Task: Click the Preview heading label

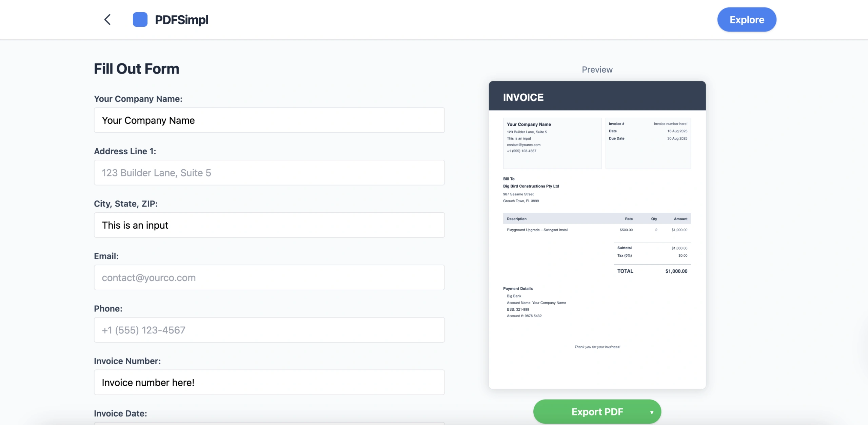Action: pos(597,70)
